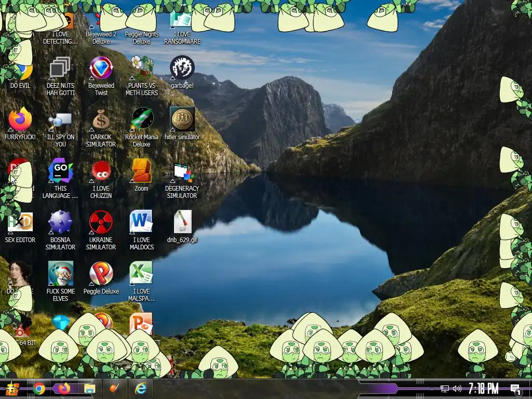Image resolution: width=532 pixels, height=399 pixels.
Task: Launch the Plants vs flower-icon shortcut
Action: click(x=141, y=68)
